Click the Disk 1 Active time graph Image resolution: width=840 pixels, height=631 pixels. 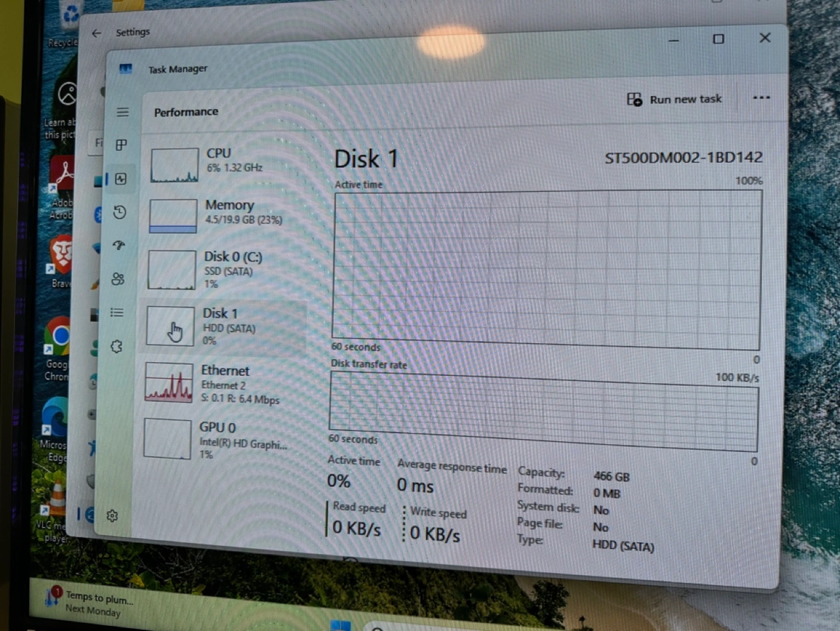[547, 270]
